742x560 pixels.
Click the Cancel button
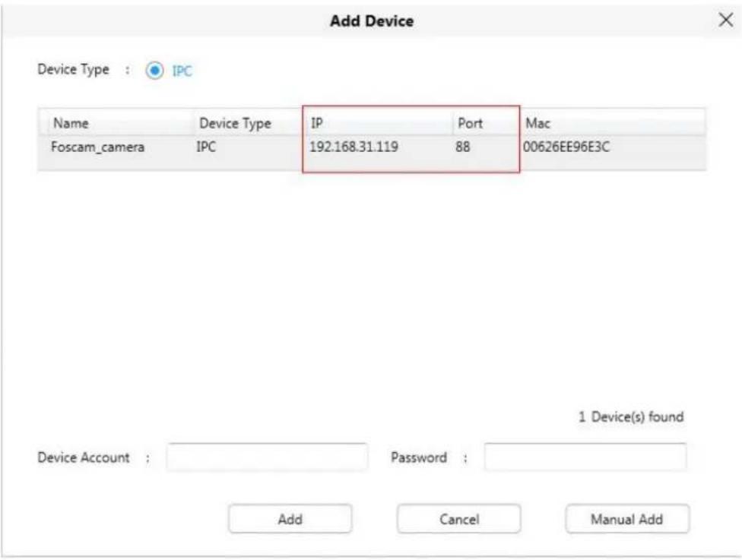tap(459, 519)
